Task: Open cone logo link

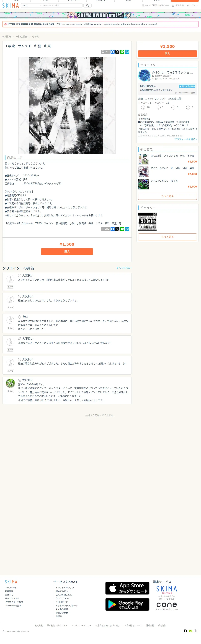Action: click(167, 605)
